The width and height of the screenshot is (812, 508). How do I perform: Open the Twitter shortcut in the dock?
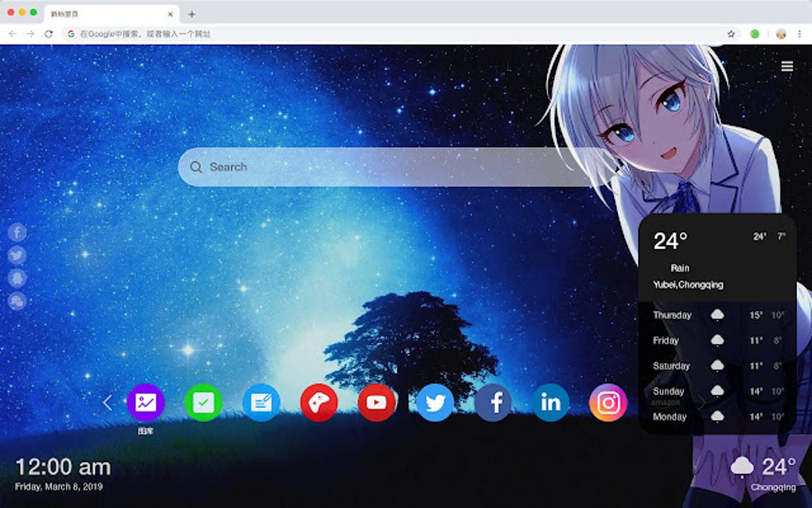click(435, 402)
